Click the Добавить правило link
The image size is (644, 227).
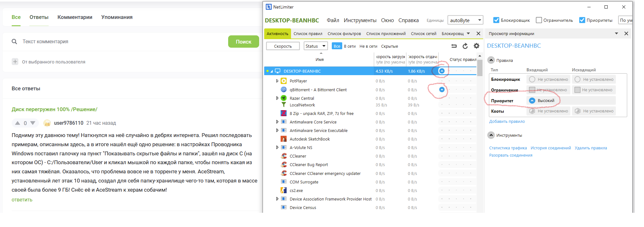(507, 122)
